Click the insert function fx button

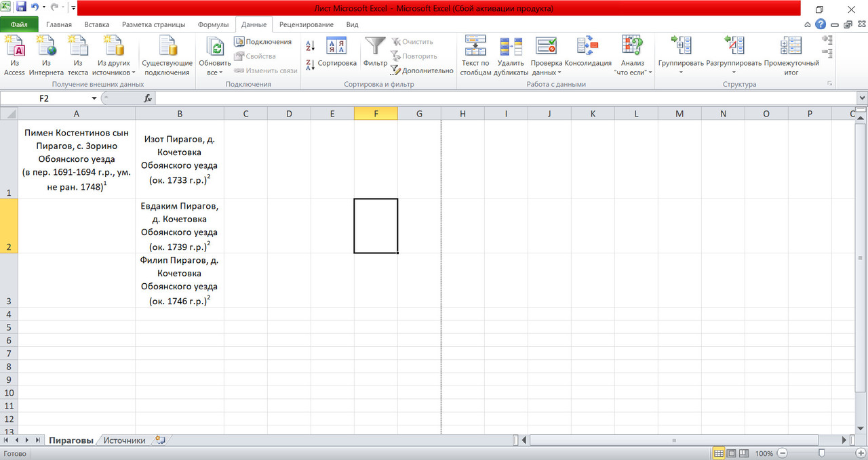(148, 98)
